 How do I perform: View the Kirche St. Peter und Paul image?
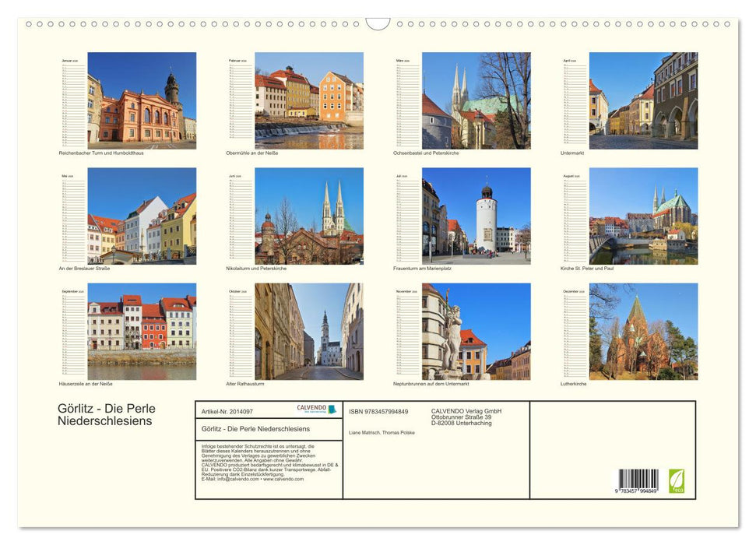(x=643, y=216)
